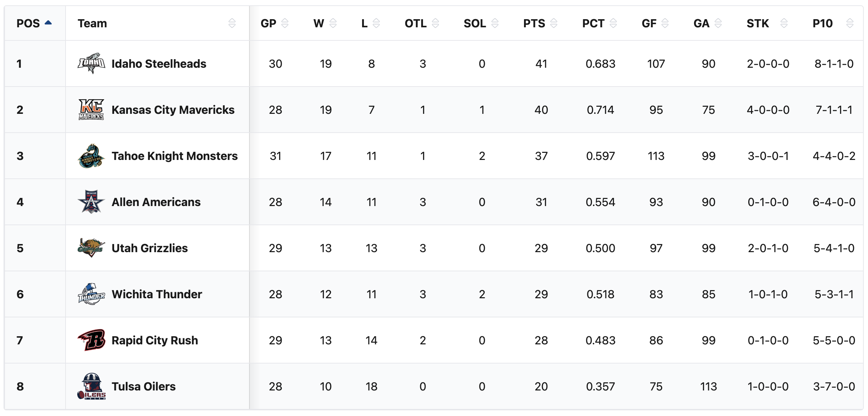Viewport: 868px width, 416px height.
Task: Toggle sort arrows on Team column
Action: tap(232, 23)
